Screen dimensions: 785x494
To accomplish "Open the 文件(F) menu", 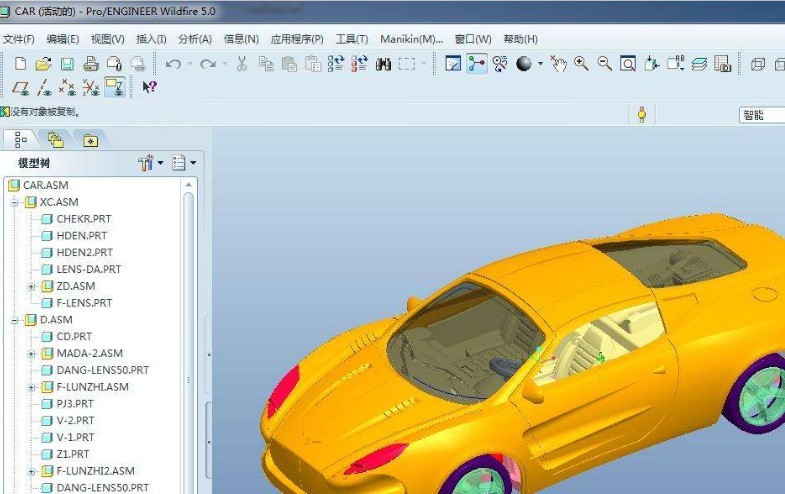I will [x=18, y=39].
